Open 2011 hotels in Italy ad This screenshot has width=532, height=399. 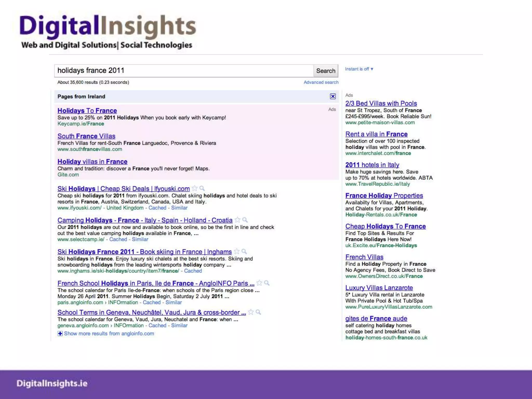click(x=372, y=165)
